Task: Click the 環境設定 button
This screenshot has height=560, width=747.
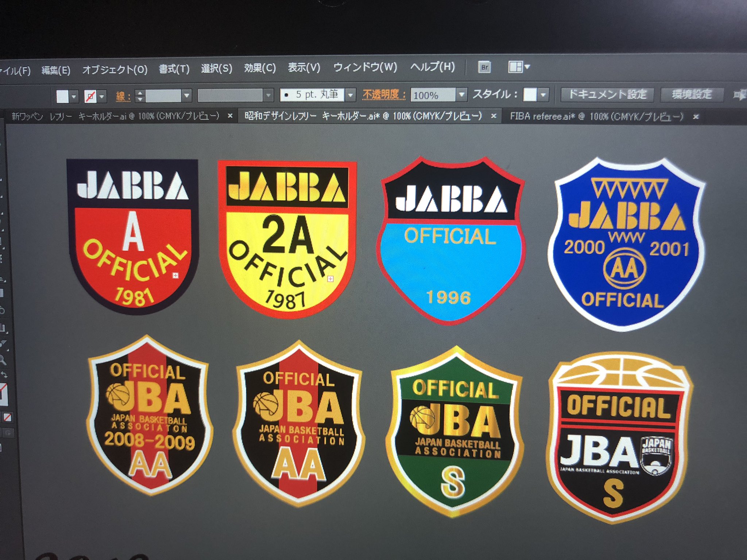Action: click(x=692, y=94)
